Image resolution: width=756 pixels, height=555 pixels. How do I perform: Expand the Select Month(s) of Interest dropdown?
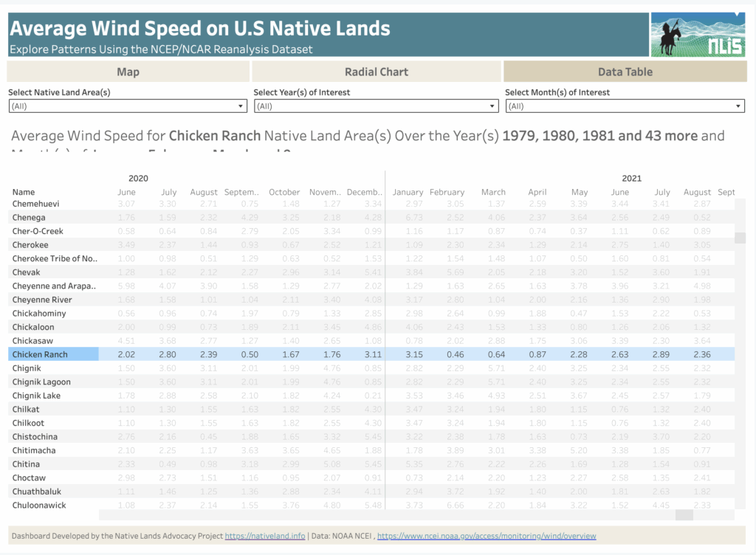point(625,106)
